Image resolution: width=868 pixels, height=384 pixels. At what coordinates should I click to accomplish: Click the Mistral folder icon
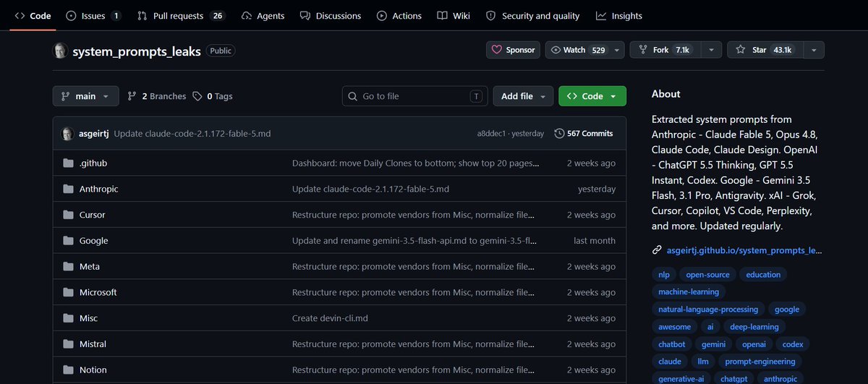coord(68,344)
